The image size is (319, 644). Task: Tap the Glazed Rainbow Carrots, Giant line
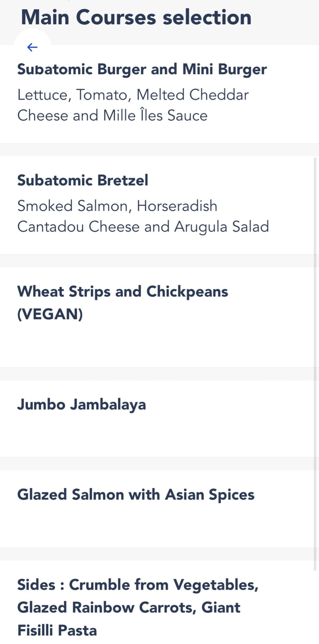(x=129, y=608)
